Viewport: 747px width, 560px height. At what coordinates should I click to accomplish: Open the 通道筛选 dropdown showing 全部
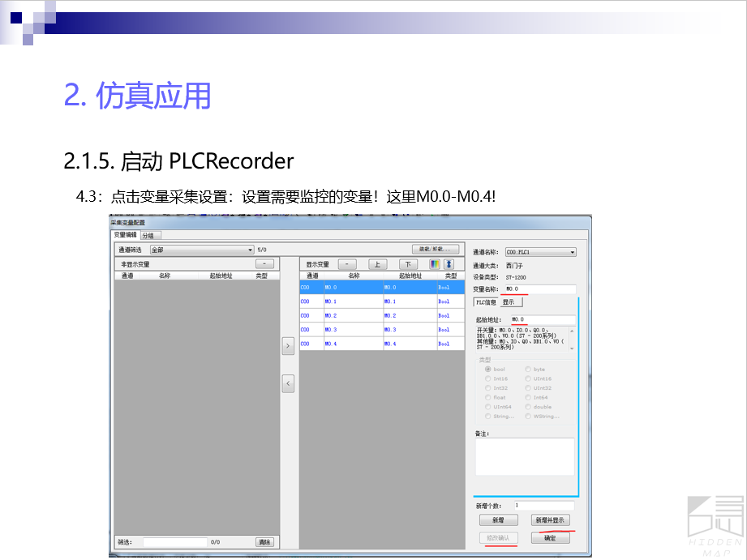[x=202, y=250]
